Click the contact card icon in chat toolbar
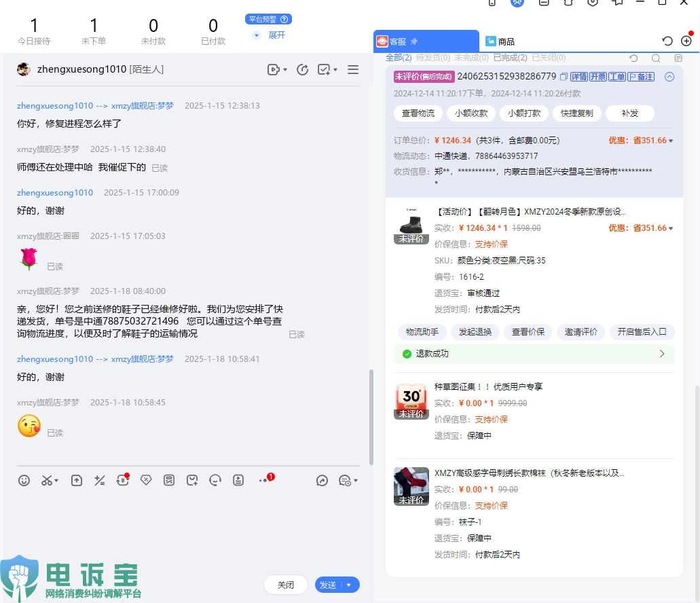Image resolution: width=700 pixels, height=603 pixels. pyautogui.click(x=238, y=480)
